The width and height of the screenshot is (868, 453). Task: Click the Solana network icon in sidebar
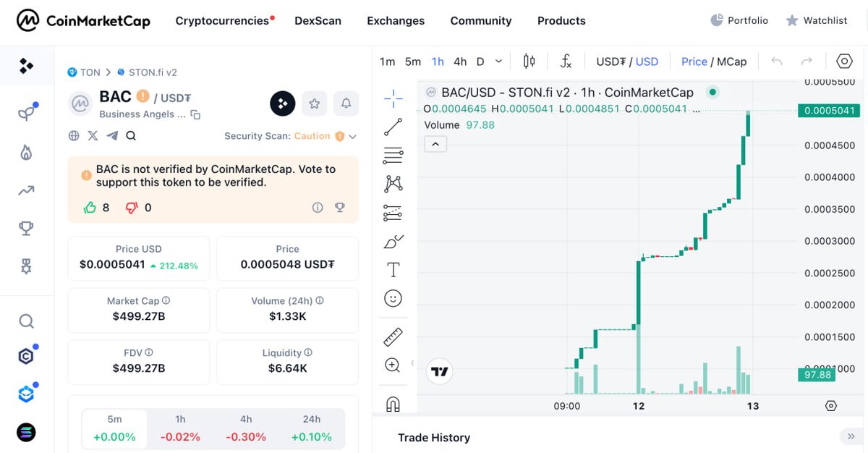pyautogui.click(x=27, y=433)
